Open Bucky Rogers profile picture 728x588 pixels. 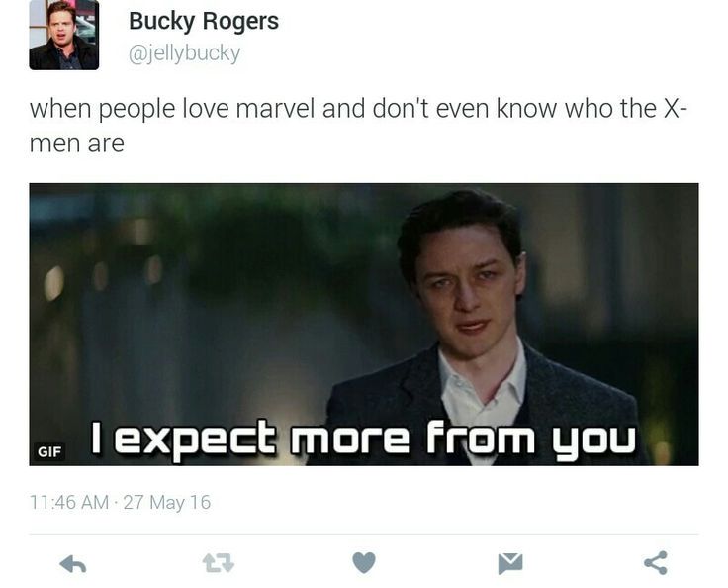pyautogui.click(x=63, y=36)
